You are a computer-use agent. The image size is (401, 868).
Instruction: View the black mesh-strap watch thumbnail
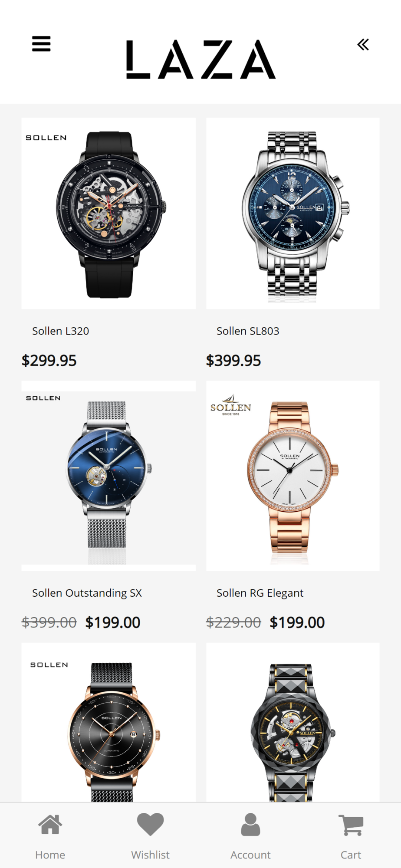coord(108,723)
